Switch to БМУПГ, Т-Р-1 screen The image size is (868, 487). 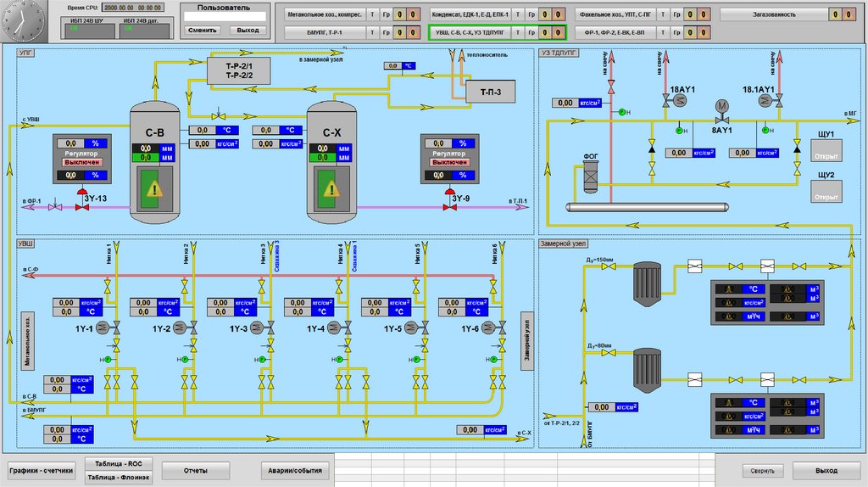324,33
